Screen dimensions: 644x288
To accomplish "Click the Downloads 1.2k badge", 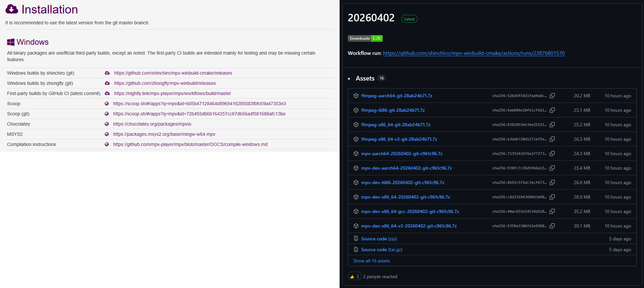I will point(365,38).
